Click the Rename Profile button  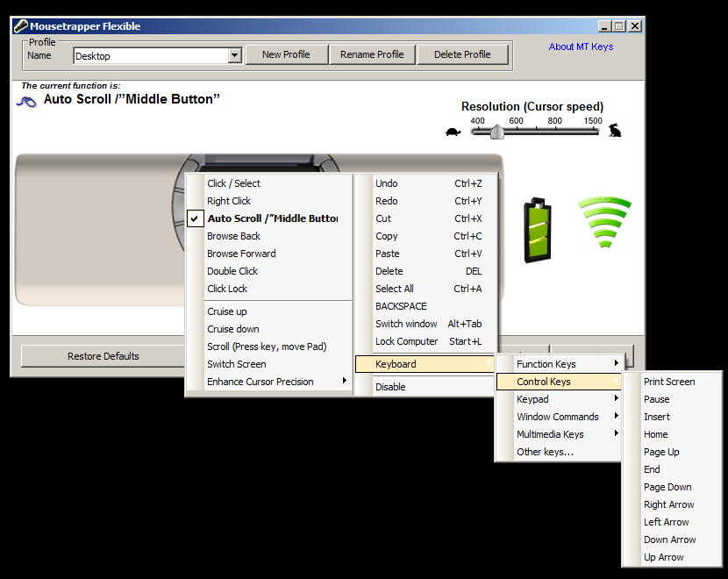(x=372, y=54)
